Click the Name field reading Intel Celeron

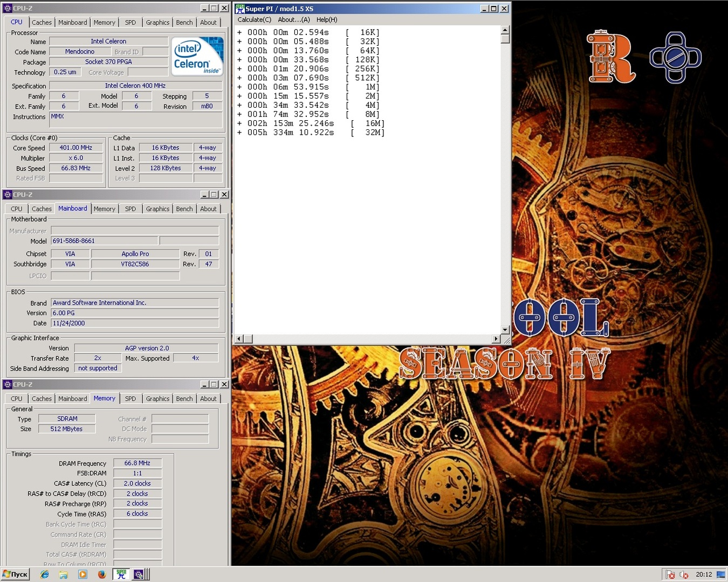point(108,41)
